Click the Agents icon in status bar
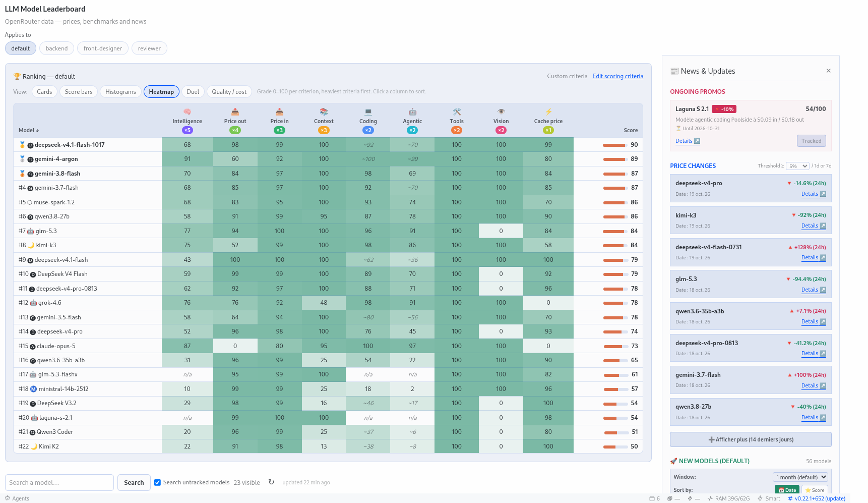868x503 pixels. pyautogui.click(x=8, y=498)
